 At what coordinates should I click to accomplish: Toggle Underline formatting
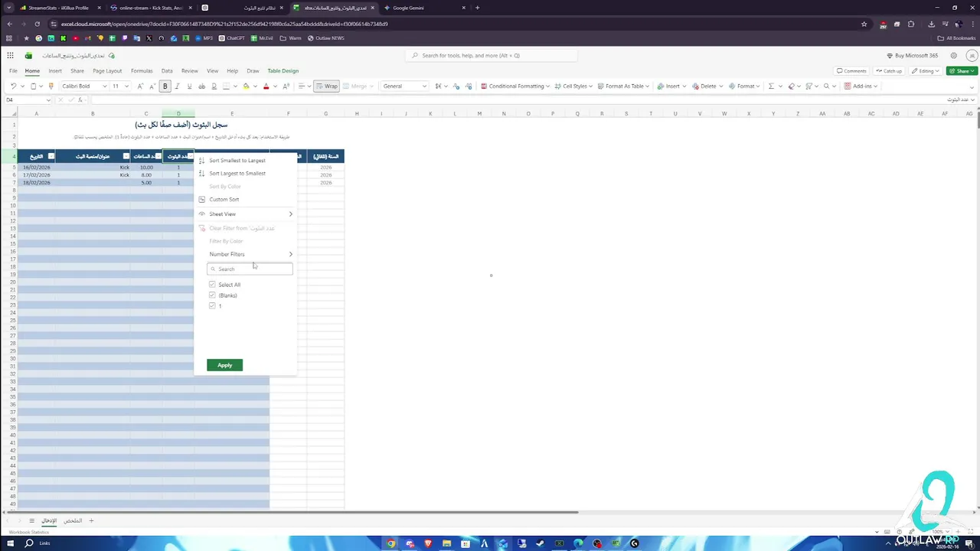click(189, 86)
